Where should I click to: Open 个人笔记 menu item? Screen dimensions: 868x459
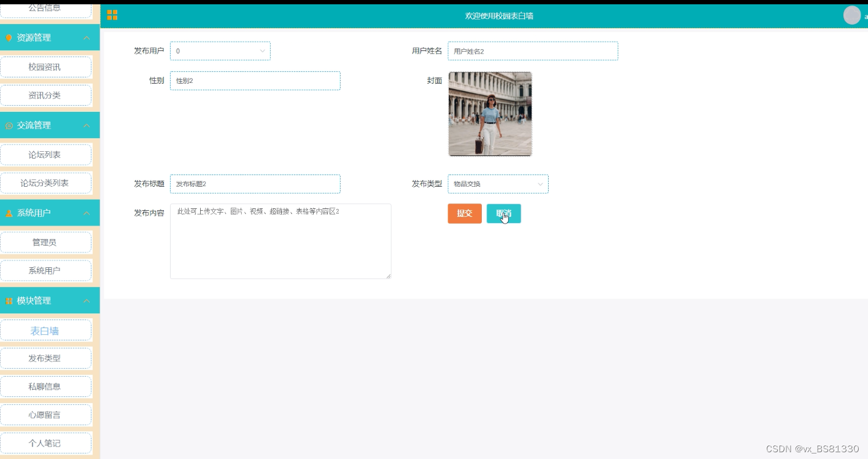45,443
